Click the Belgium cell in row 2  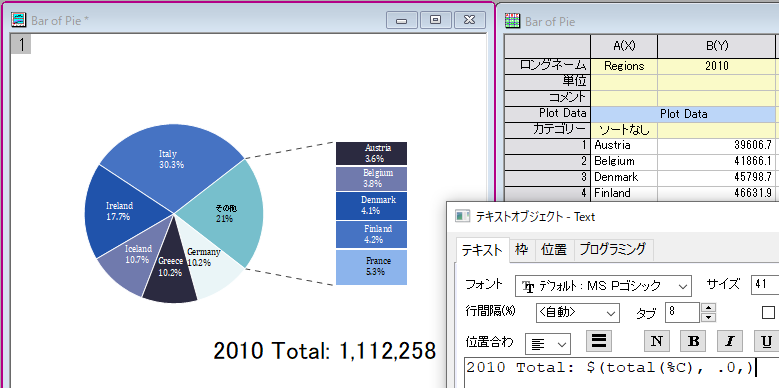click(x=624, y=161)
